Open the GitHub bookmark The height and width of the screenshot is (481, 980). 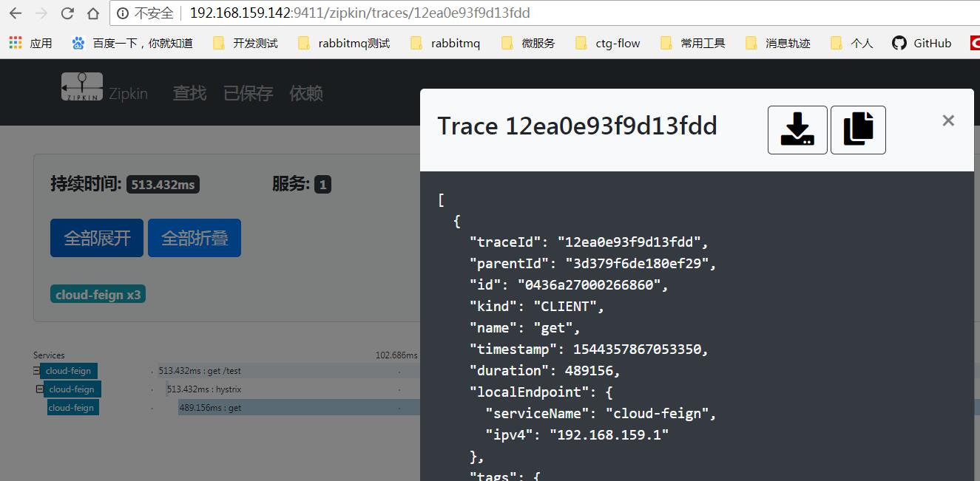point(922,43)
